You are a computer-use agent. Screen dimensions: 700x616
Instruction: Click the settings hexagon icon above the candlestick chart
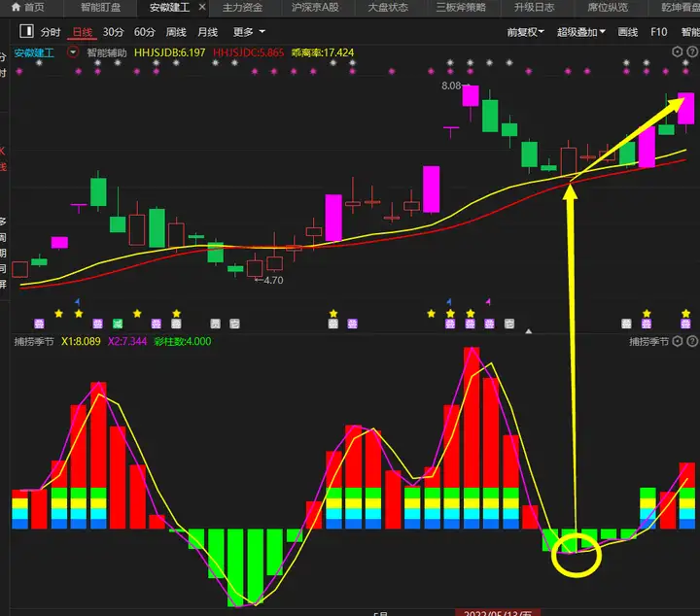tap(677, 53)
